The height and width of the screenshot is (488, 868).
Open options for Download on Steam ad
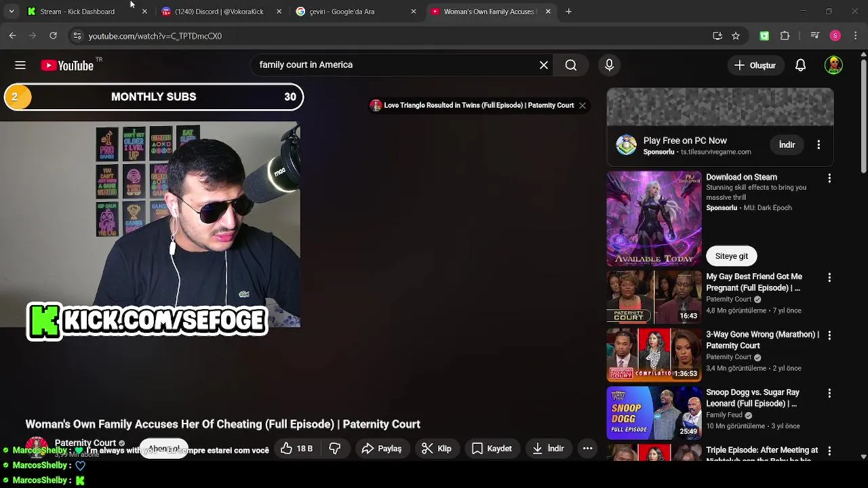(x=829, y=178)
